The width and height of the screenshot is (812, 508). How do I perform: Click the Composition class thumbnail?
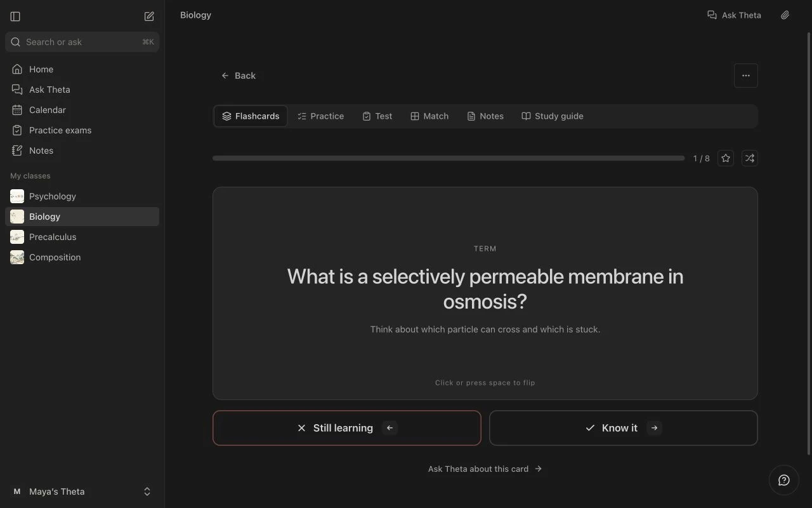[x=17, y=257]
